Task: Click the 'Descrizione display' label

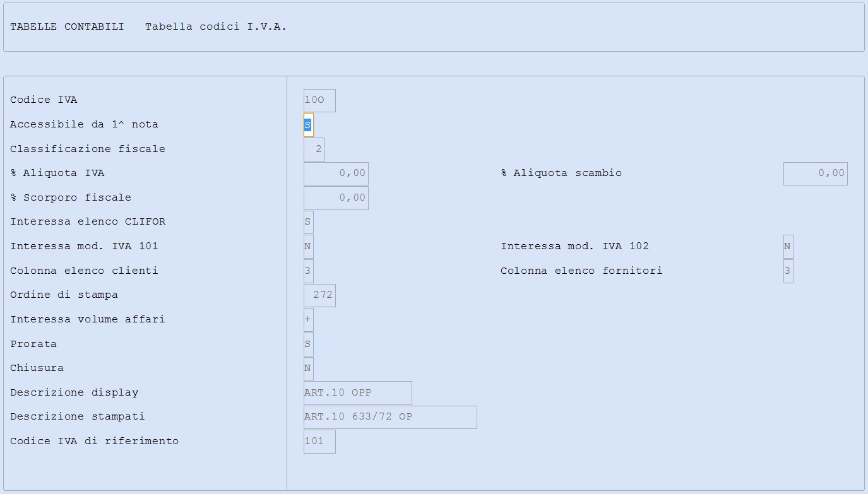Action: (x=74, y=393)
